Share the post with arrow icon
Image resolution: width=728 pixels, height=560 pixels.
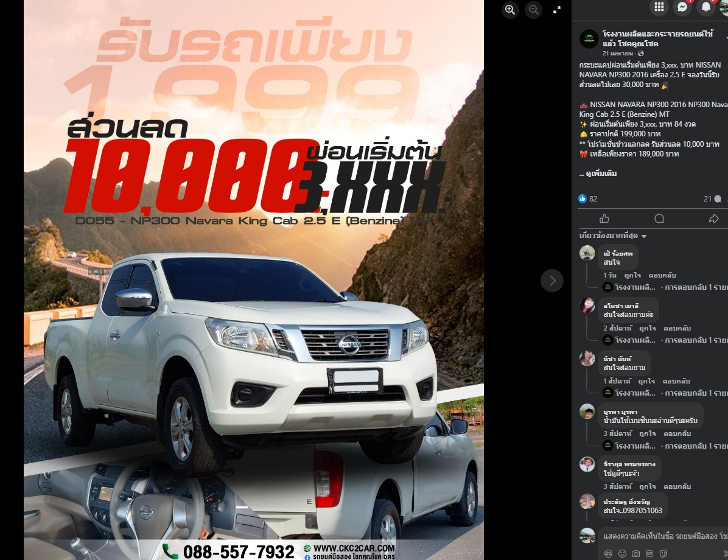[713, 219]
